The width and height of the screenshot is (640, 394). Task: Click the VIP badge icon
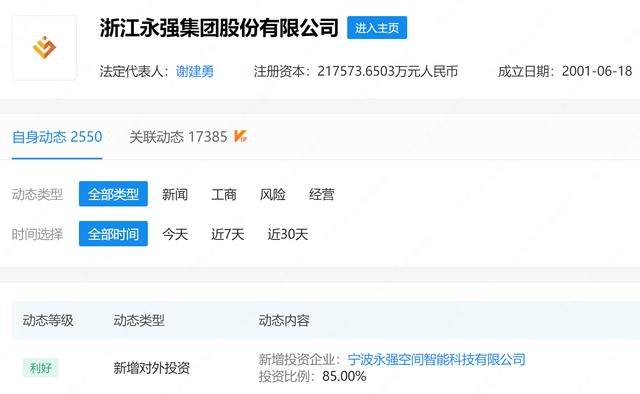240,136
